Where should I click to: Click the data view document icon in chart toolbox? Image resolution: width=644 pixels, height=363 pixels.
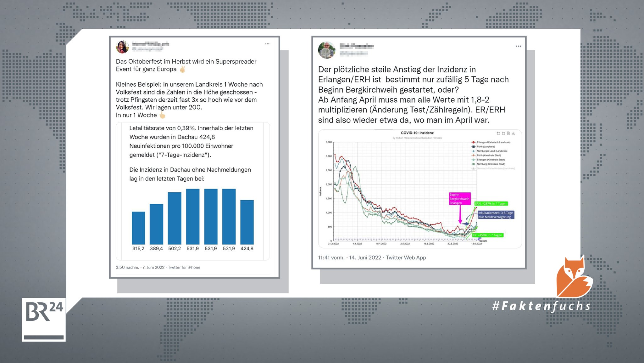(508, 133)
